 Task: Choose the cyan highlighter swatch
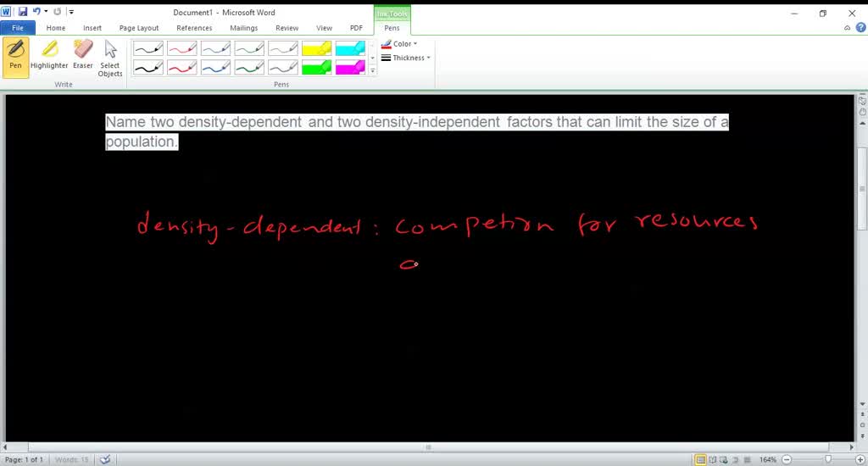click(351, 48)
